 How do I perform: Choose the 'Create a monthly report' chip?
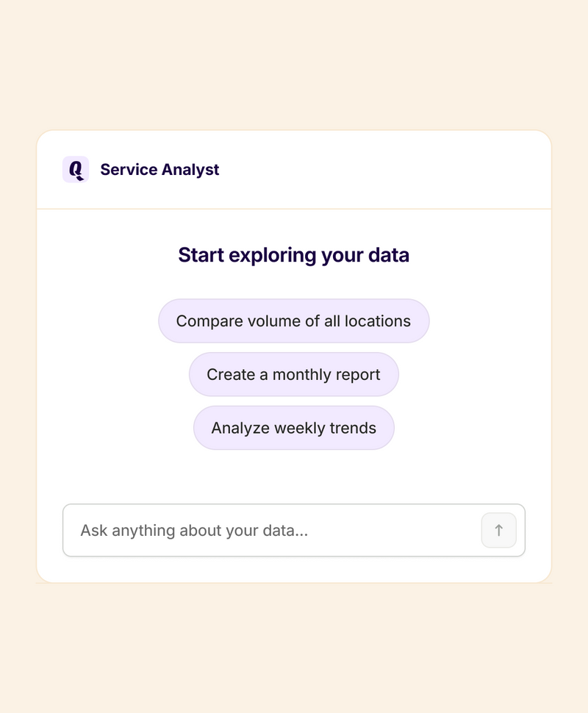click(294, 375)
